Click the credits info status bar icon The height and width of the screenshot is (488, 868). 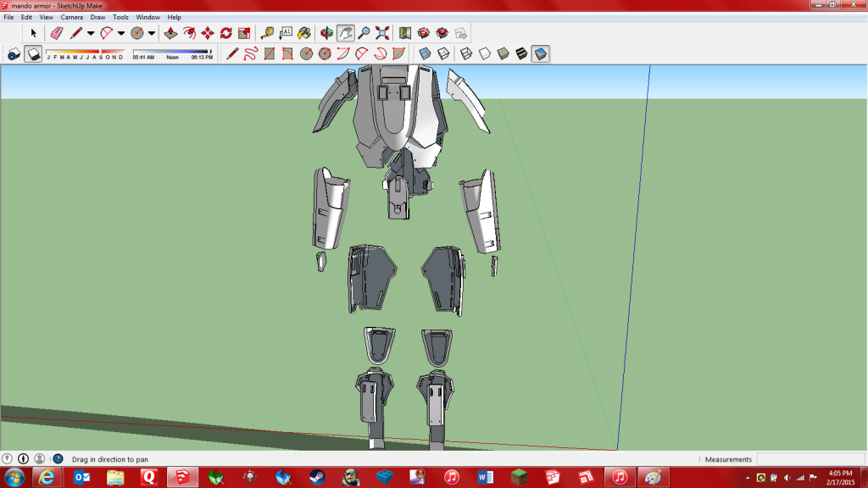23,458
